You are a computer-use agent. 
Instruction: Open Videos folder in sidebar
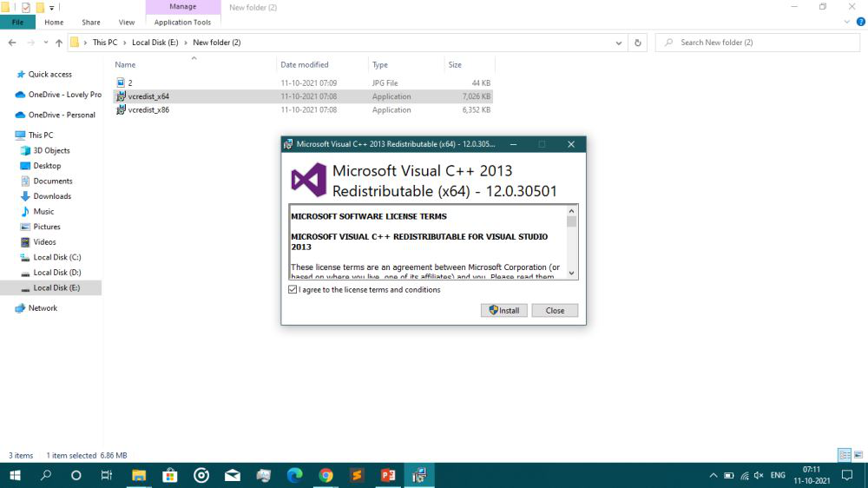(x=37, y=242)
